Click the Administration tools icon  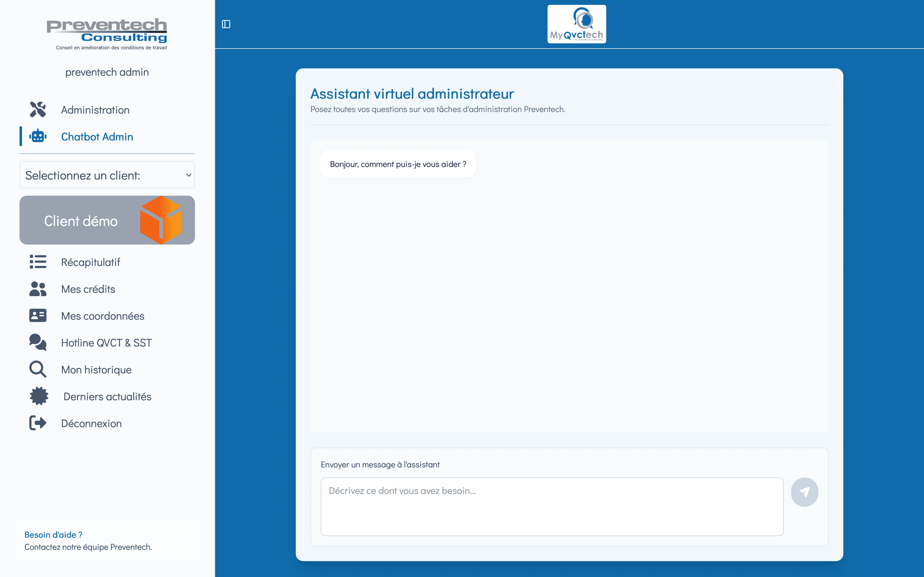[x=38, y=110]
